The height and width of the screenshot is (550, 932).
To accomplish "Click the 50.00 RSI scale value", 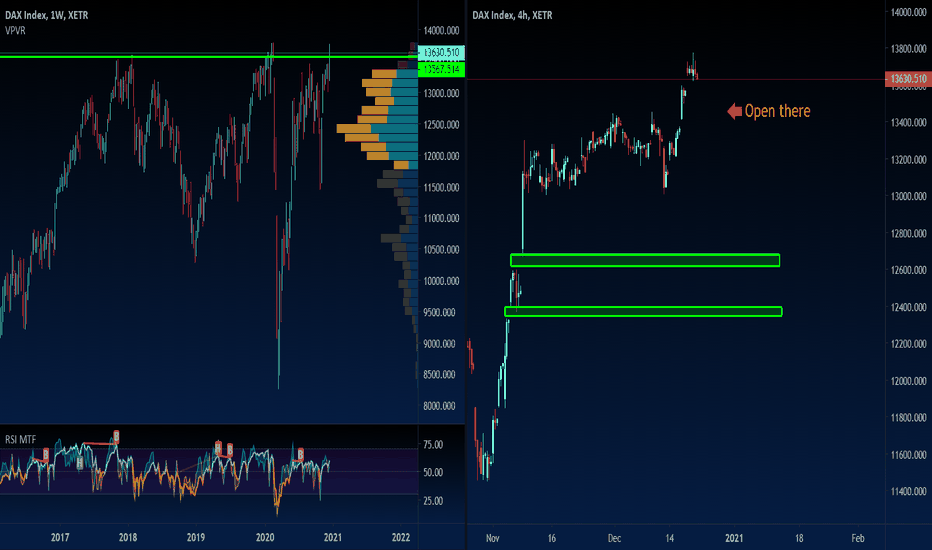I will point(433,472).
